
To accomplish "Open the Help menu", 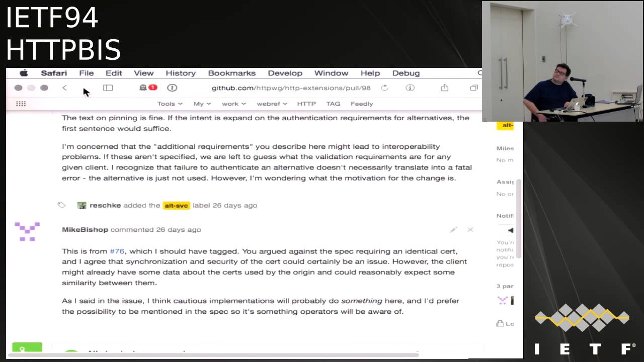I will point(370,73).
